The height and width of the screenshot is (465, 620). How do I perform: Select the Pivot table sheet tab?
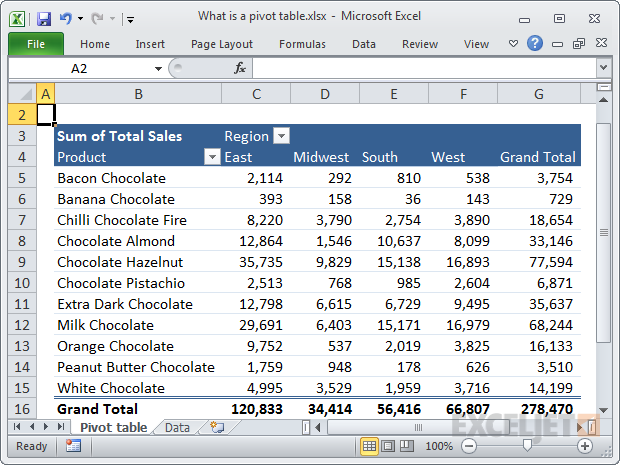pyautogui.click(x=113, y=427)
